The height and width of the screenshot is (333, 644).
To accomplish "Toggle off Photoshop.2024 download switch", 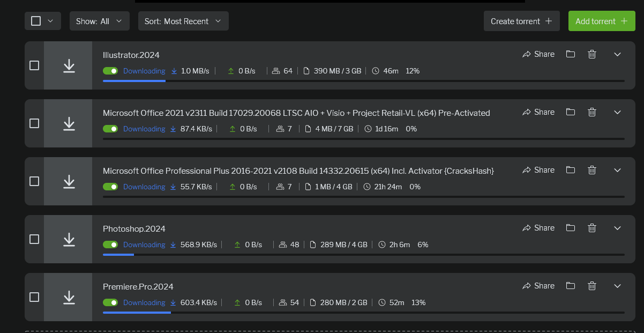I will 110,245.
